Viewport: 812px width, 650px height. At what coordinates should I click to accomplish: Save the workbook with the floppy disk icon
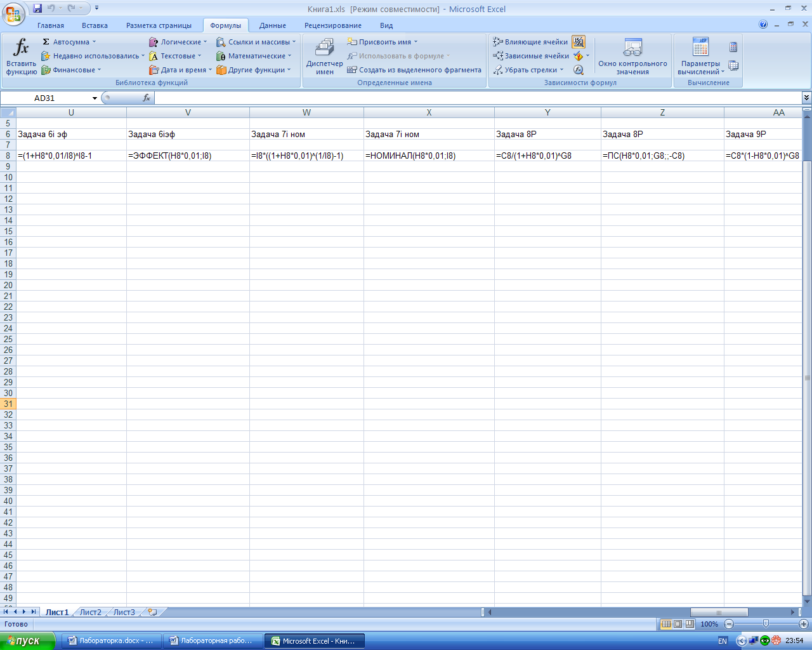[x=37, y=8]
